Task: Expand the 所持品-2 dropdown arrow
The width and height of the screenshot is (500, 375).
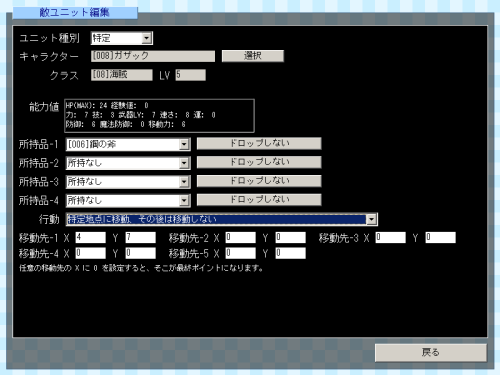Action: [x=184, y=163]
